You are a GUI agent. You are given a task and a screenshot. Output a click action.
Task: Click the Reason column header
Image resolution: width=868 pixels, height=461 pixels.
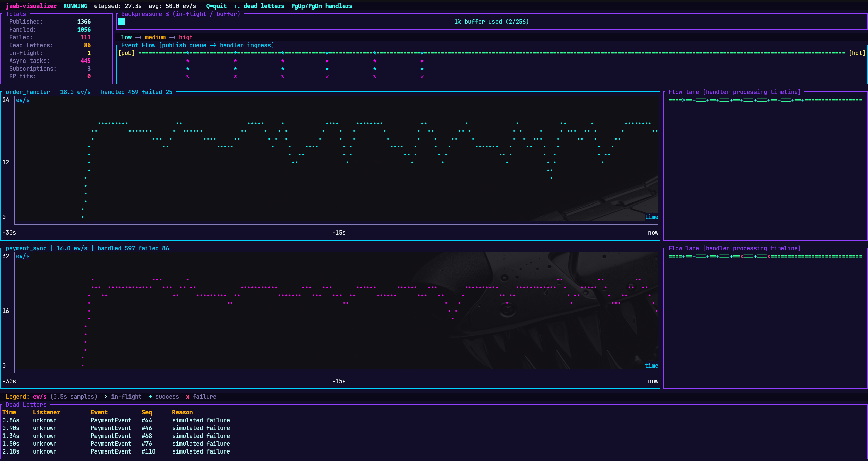tap(183, 412)
